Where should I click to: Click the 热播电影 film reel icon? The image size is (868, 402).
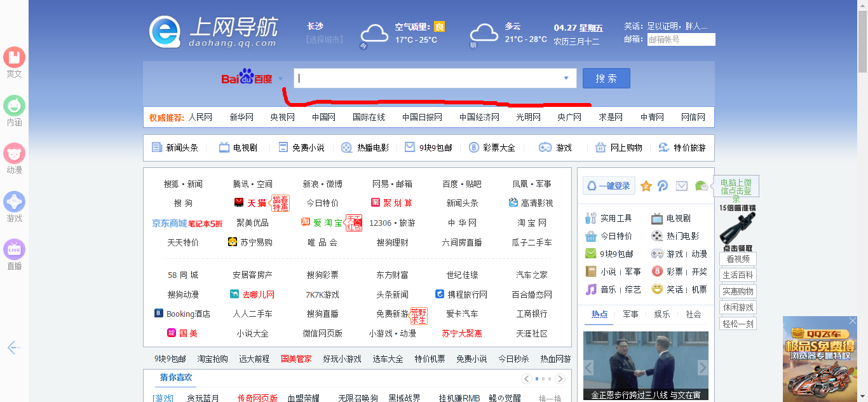click(346, 148)
